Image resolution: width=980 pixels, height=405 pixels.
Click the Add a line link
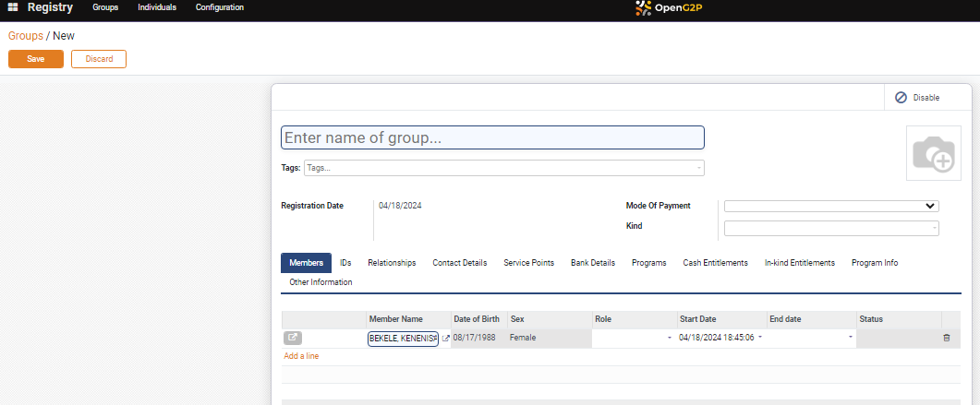[301, 356]
